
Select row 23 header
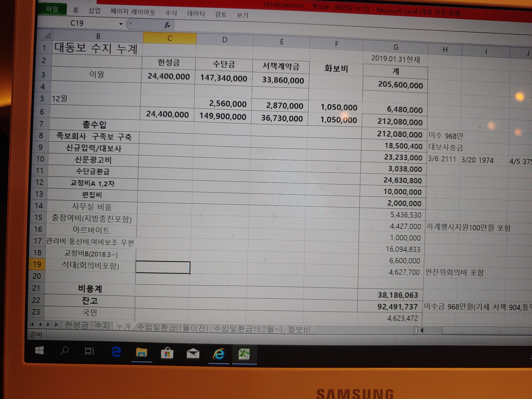[x=36, y=312]
